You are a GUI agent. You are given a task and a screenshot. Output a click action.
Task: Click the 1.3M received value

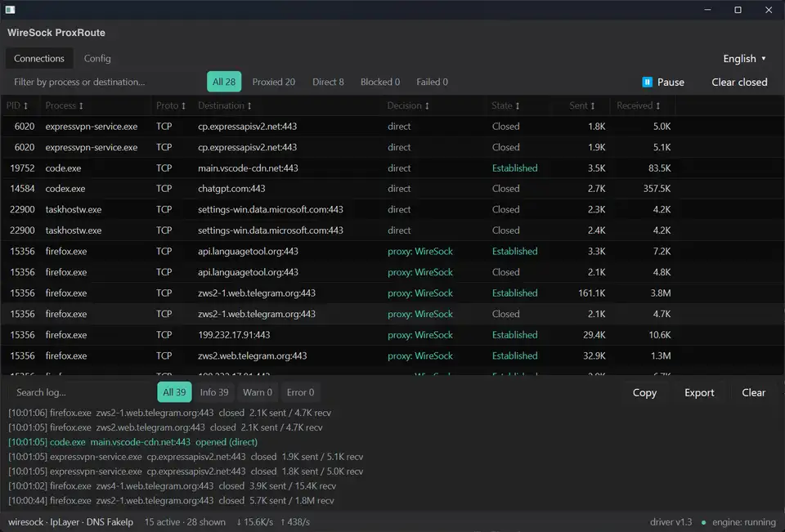[661, 355]
